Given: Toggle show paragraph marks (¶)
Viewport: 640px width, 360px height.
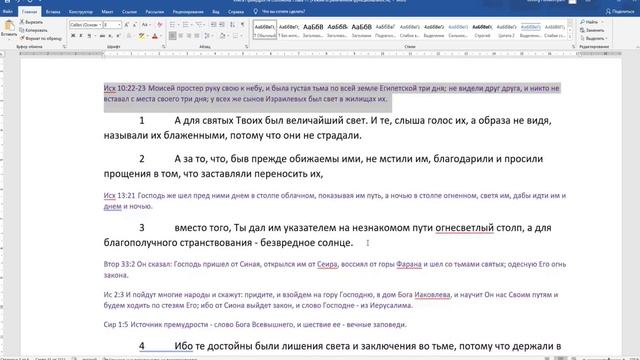Looking at the screenshot, I should pyautogui.click(x=242, y=25).
